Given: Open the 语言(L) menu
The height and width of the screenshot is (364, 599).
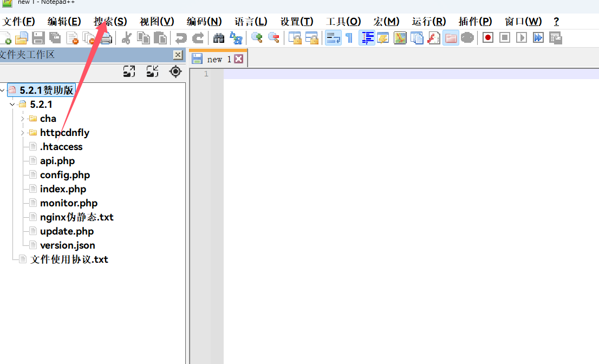Looking at the screenshot, I should [251, 21].
